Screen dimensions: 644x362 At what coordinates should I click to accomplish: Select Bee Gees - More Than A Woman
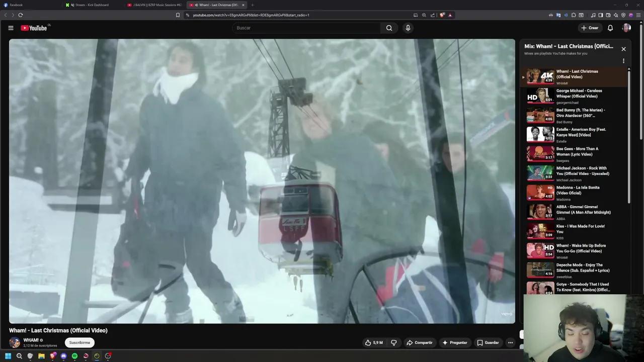pyautogui.click(x=574, y=154)
